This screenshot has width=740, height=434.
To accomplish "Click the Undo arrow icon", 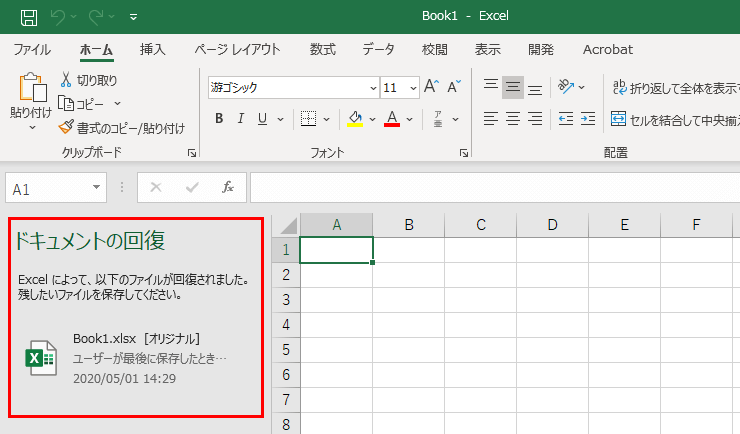I will [58, 17].
